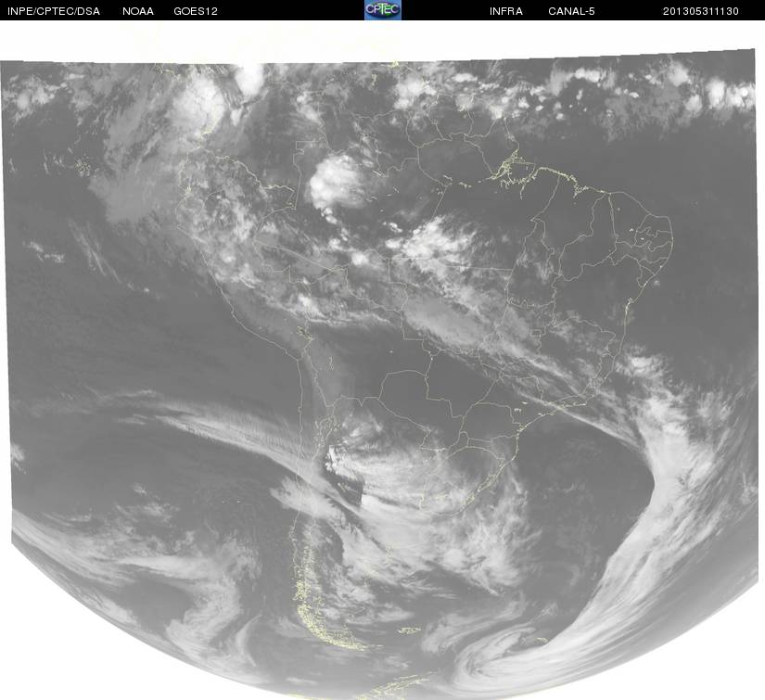The height and width of the screenshot is (700, 765).
Task: Click the GOES12 satellite label
Action: point(195,11)
